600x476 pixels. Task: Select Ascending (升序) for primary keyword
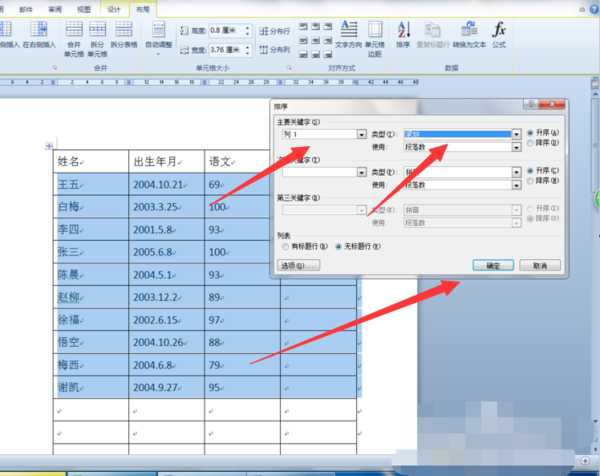click(x=530, y=133)
